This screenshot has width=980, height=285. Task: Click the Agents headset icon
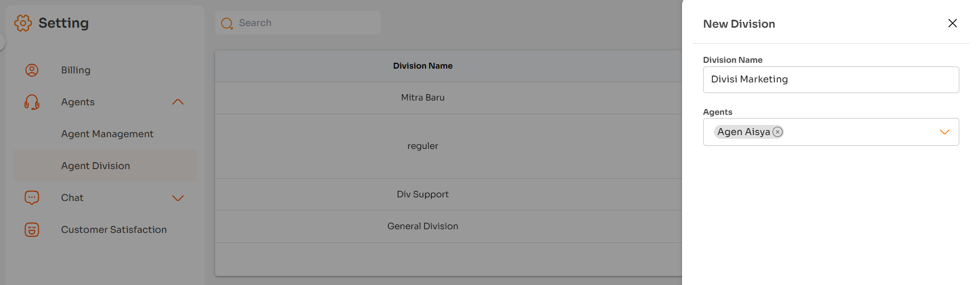pyautogui.click(x=32, y=102)
